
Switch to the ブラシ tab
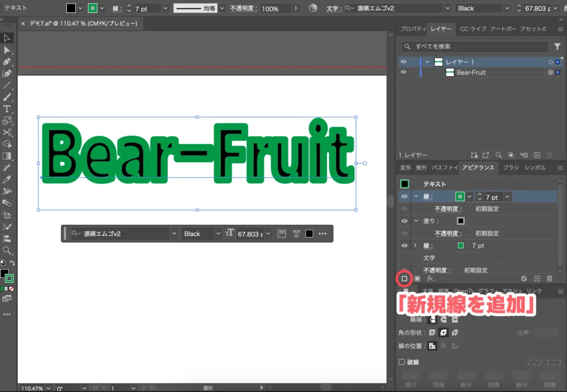click(x=511, y=167)
